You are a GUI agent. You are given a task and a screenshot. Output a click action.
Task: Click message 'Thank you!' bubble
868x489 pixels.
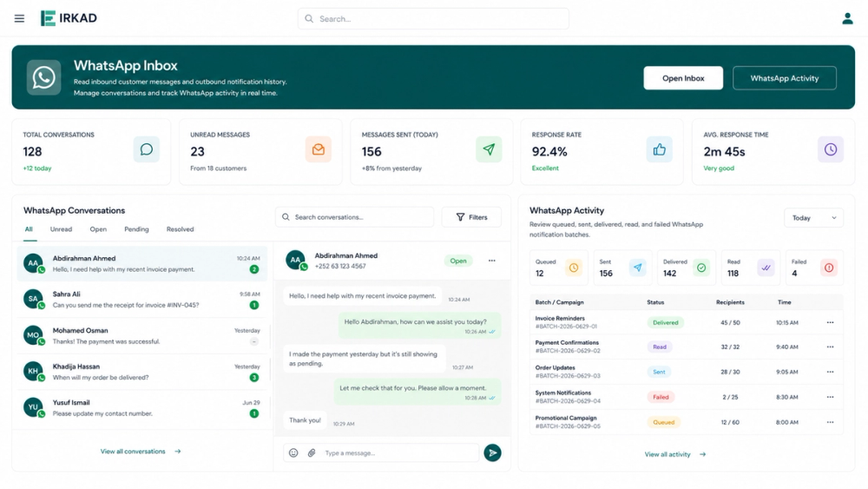point(305,420)
